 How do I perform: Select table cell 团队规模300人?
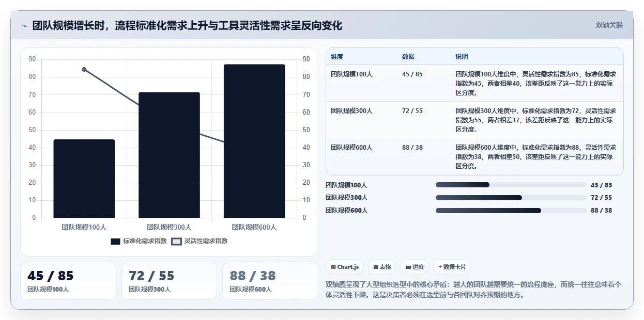click(351, 111)
